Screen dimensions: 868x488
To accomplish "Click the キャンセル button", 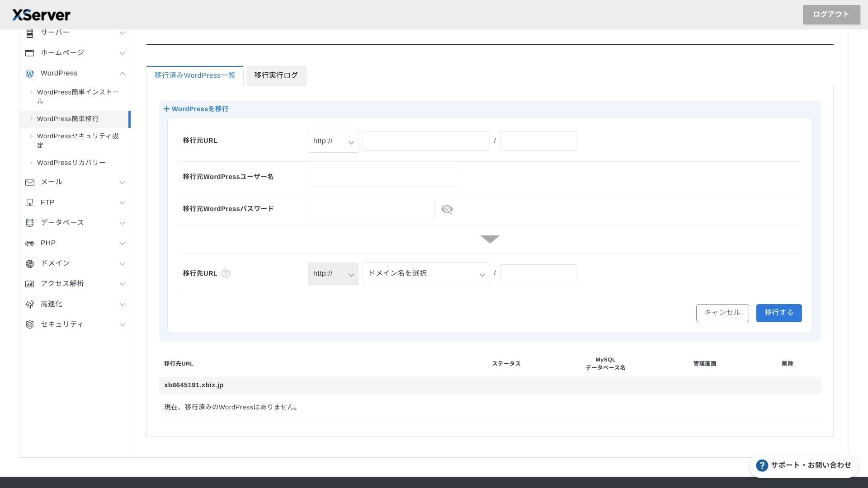I will tap(722, 313).
